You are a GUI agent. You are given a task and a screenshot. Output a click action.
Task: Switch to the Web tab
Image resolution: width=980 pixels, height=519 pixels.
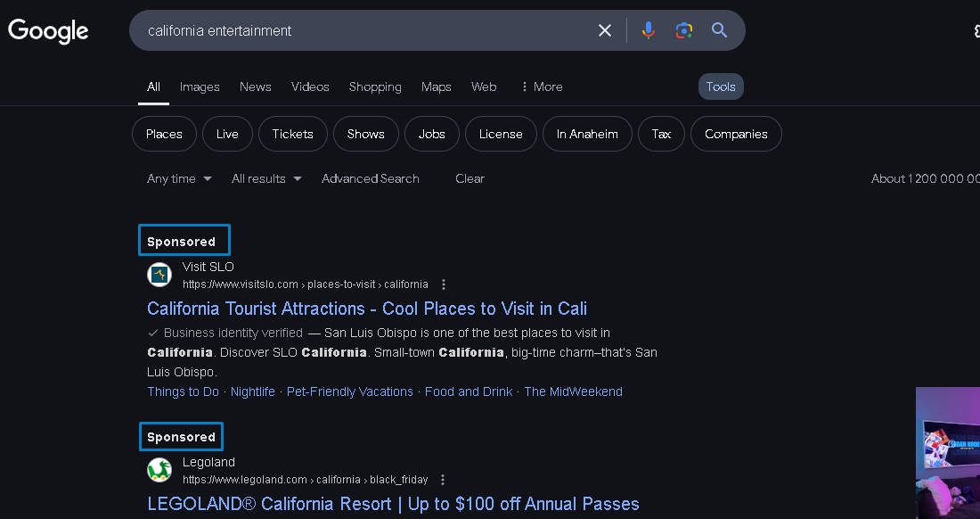point(484,86)
